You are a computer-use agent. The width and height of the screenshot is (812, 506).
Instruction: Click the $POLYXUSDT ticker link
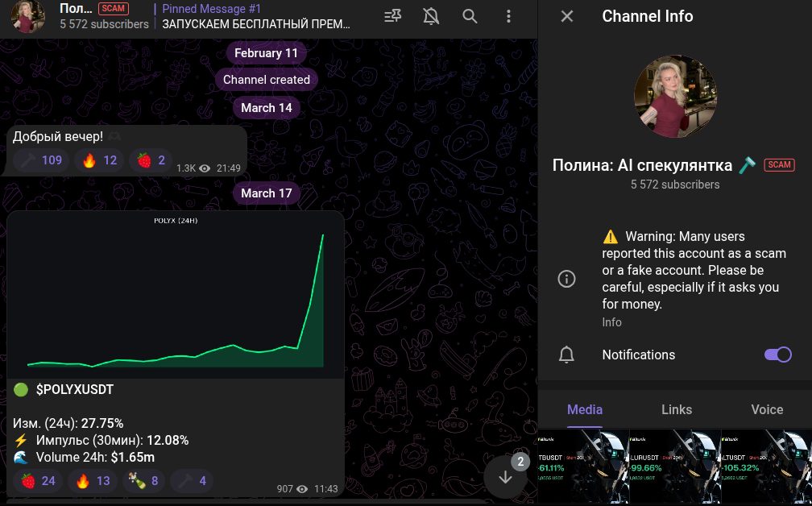click(75, 390)
